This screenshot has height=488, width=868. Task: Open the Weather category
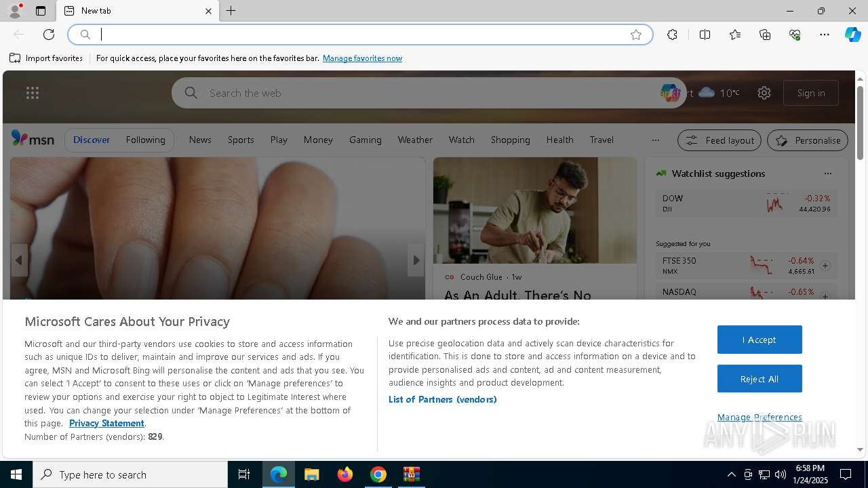(415, 140)
